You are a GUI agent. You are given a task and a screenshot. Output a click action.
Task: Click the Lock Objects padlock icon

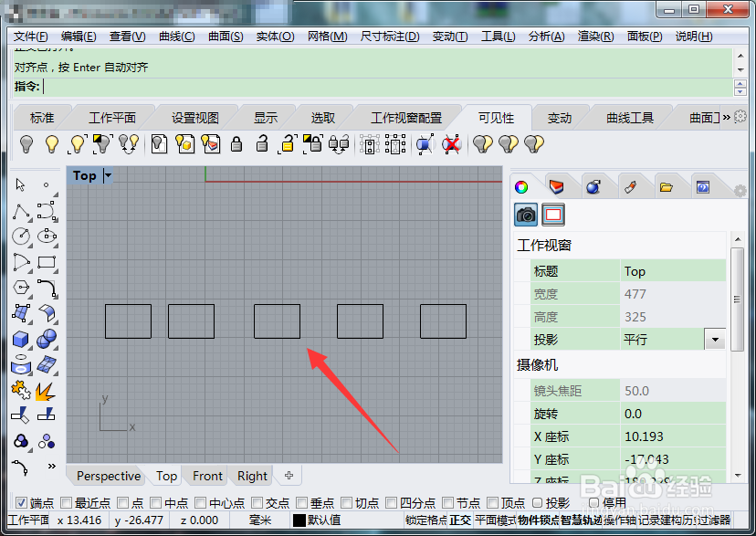(236, 144)
